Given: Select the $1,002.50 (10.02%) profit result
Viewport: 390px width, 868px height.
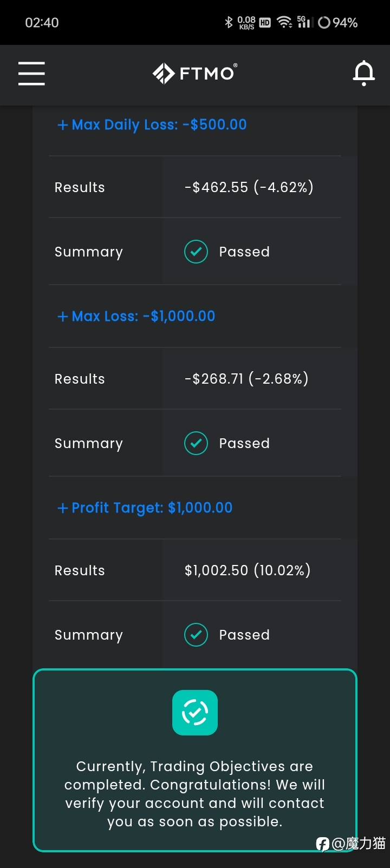Looking at the screenshot, I should coord(248,570).
